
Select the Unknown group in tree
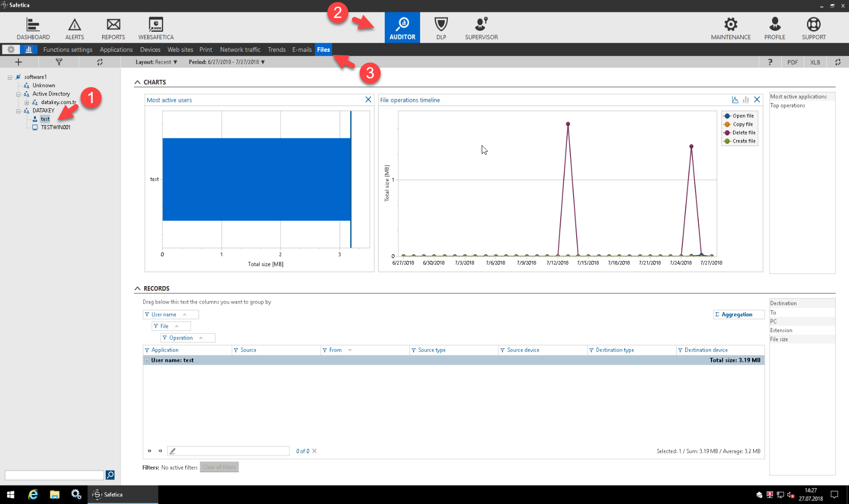pos(44,86)
